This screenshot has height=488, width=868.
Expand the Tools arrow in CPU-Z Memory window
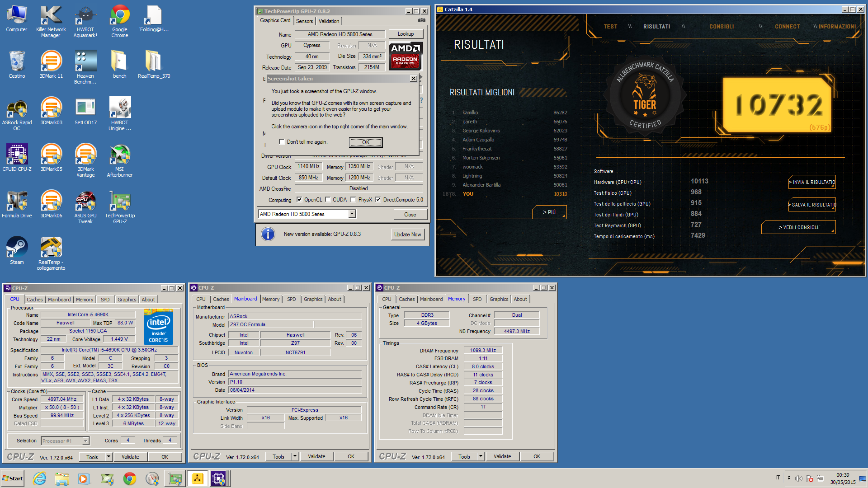481,456
